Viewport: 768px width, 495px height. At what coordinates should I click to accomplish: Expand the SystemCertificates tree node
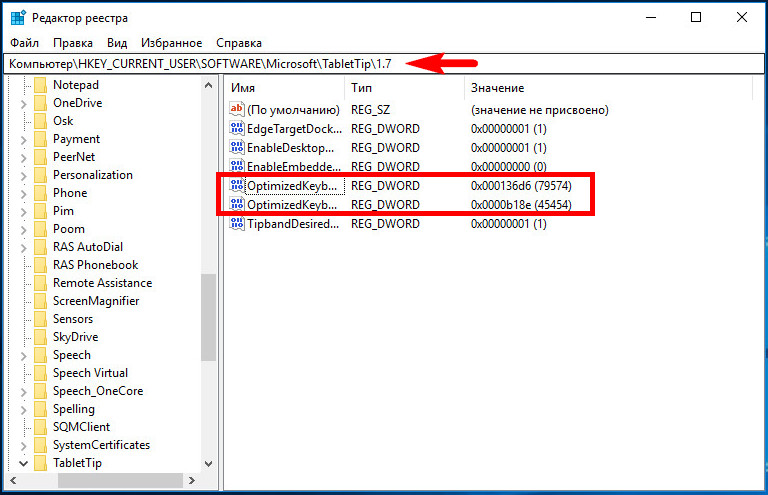[x=24, y=446]
